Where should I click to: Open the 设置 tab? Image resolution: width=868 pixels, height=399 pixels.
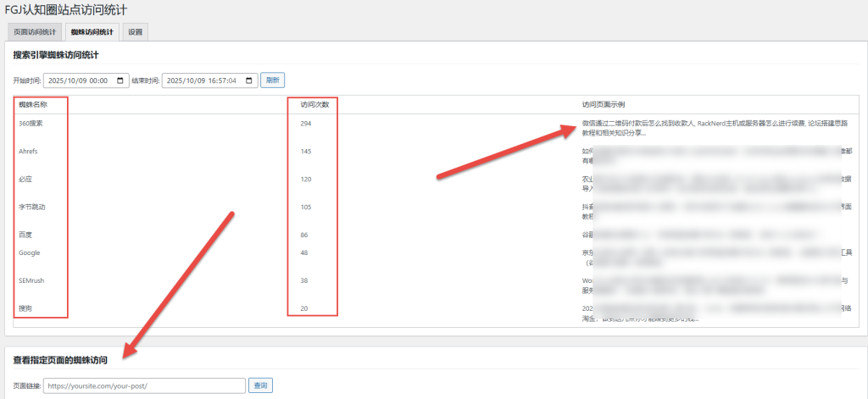[x=136, y=32]
